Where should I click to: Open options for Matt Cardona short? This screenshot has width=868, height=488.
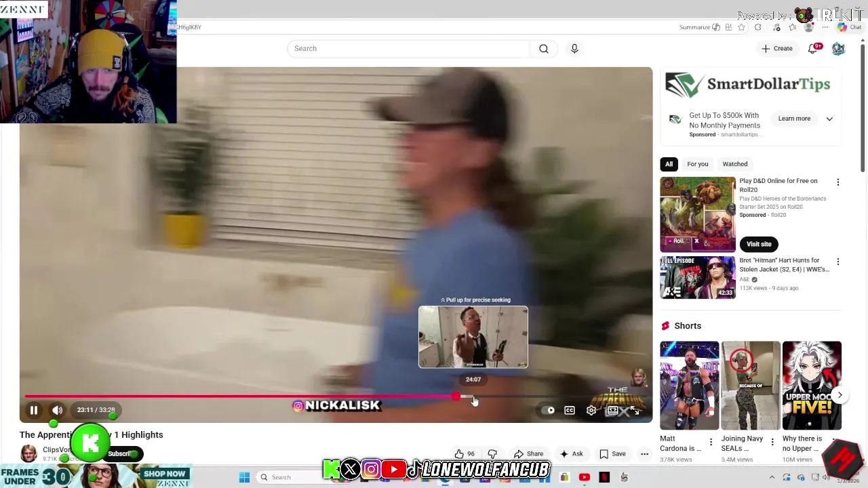point(711,442)
